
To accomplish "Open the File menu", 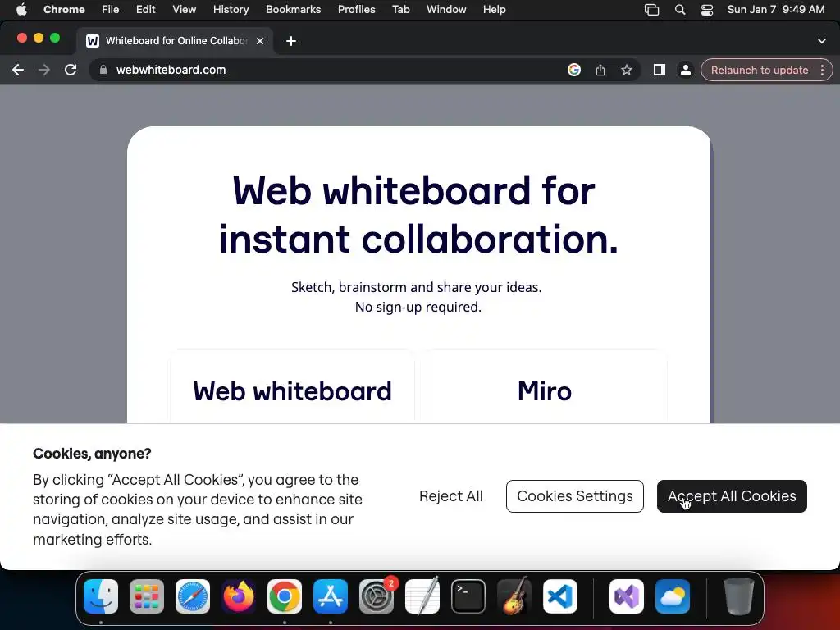I will click(111, 10).
